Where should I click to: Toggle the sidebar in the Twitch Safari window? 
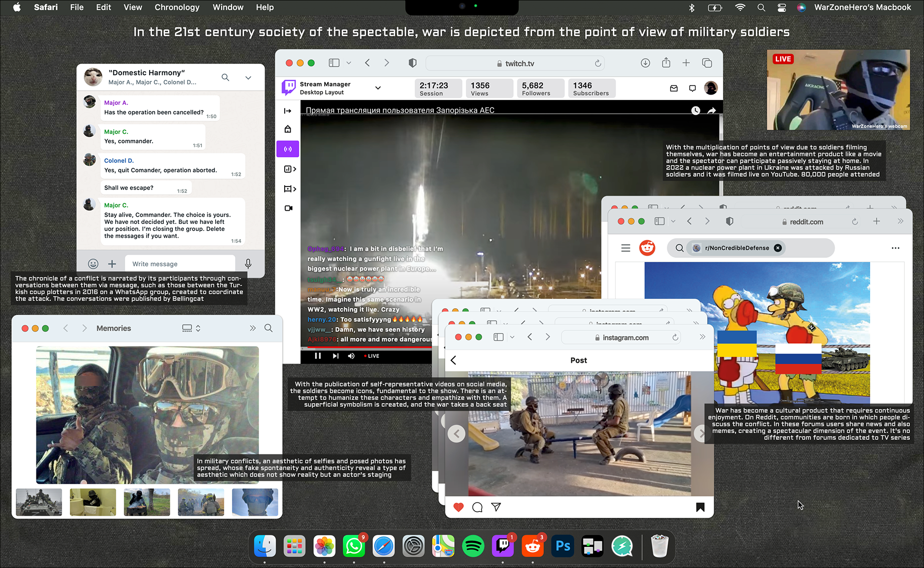click(x=334, y=63)
